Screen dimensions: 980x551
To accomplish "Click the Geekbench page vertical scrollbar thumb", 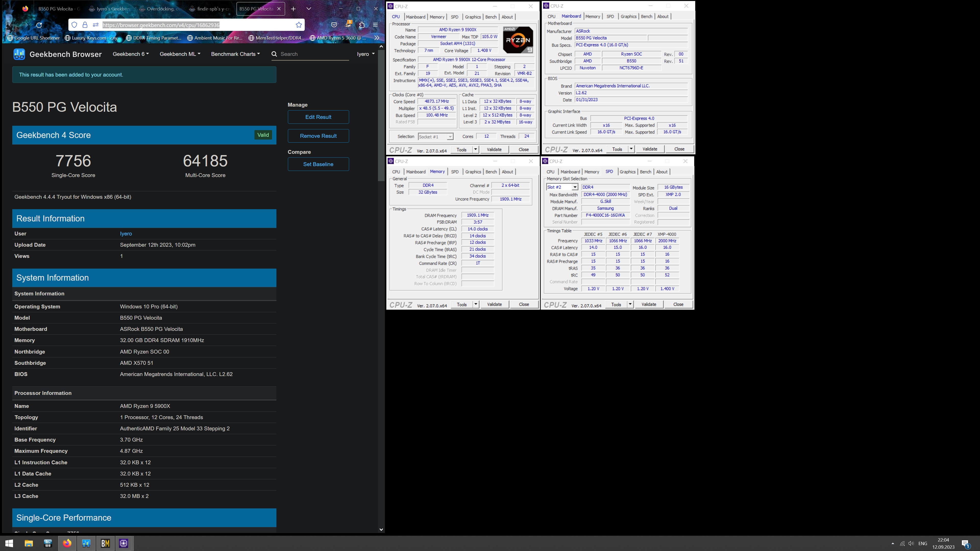I will tap(381, 115).
